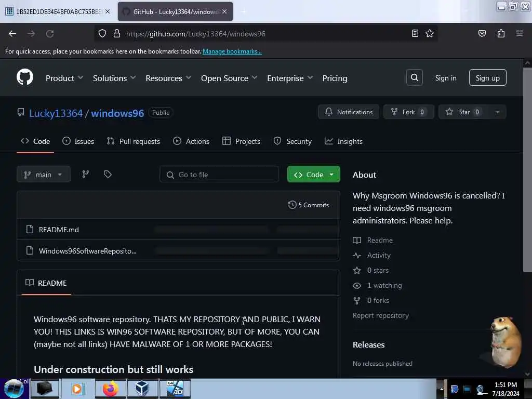Image resolution: width=532 pixels, height=399 pixels.
Task: Open the Activity link in About
Action: (x=379, y=255)
